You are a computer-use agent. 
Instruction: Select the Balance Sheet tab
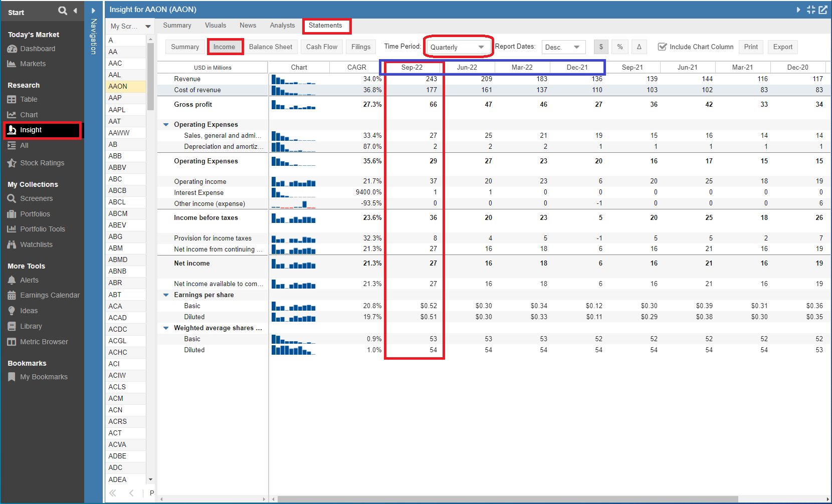pyautogui.click(x=271, y=47)
